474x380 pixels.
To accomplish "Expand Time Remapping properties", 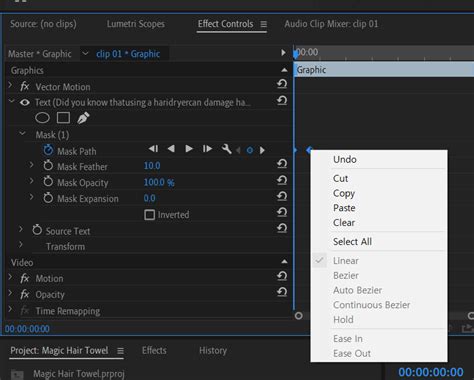I will click(10, 309).
